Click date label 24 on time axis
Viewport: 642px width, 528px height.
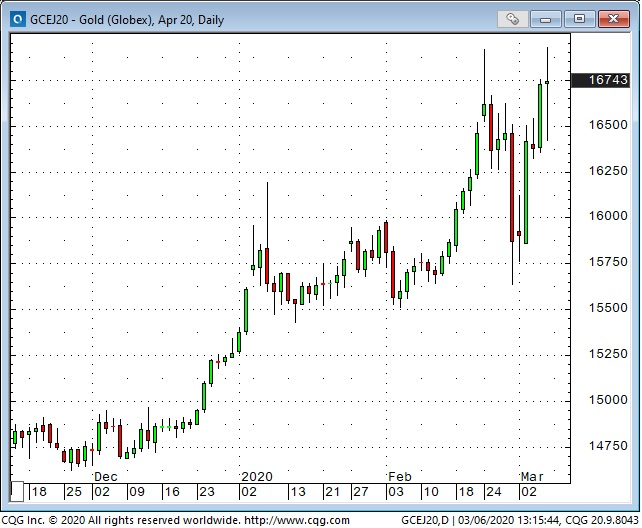point(493,492)
